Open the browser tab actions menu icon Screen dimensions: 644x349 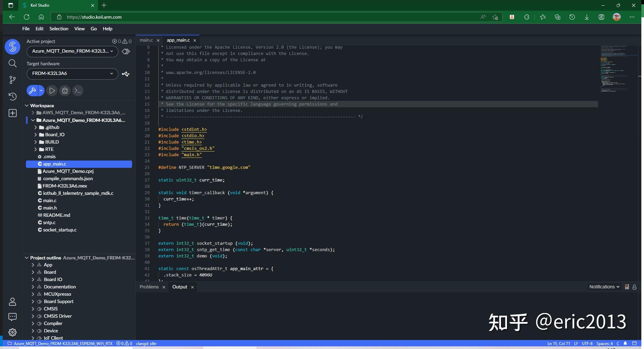[x=11, y=5]
